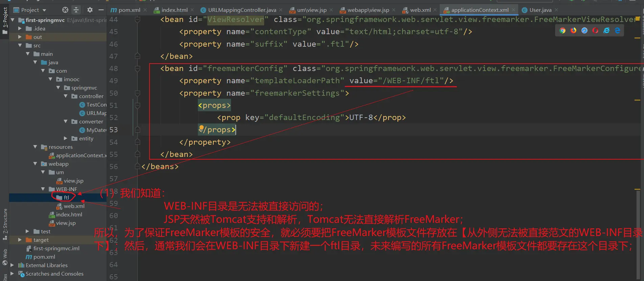Open the Z: Structure tool window
This screenshot has height=281, width=644.
point(5,224)
